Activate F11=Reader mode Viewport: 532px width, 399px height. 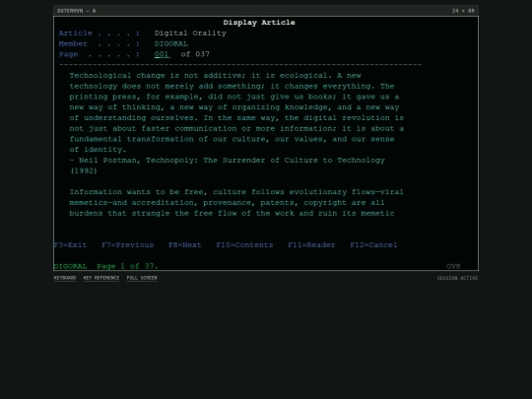click(x=311, y=245)
